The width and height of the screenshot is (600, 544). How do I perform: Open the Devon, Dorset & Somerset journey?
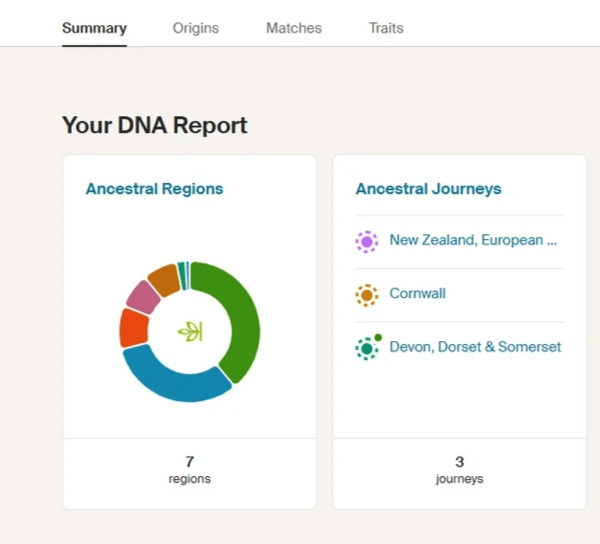(x=475, y=348)
